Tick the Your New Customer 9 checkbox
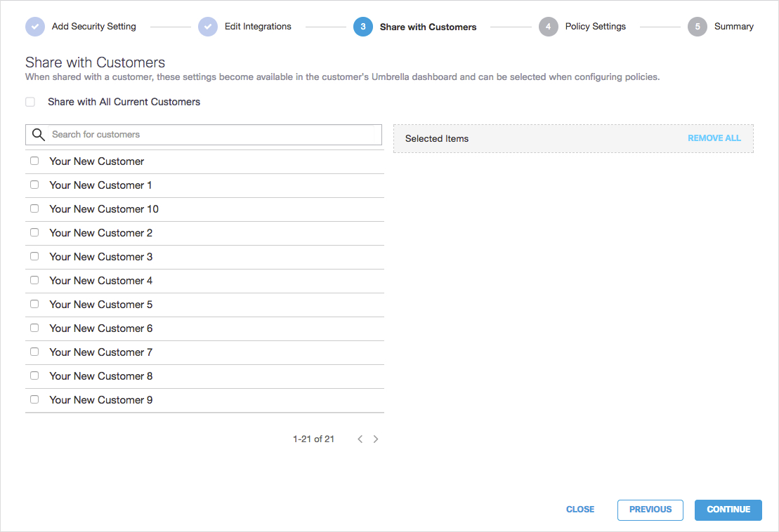 point(34,399)
